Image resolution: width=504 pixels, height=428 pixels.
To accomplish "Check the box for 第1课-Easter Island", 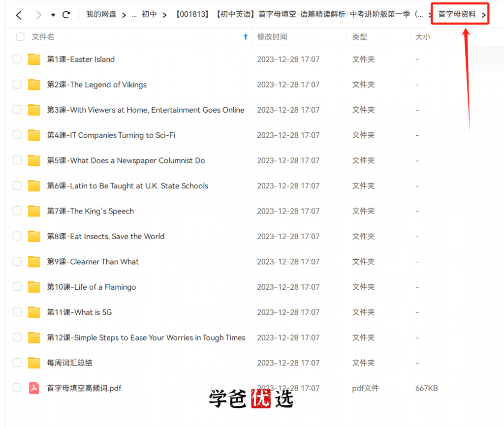I will click(x=17, y=59).
